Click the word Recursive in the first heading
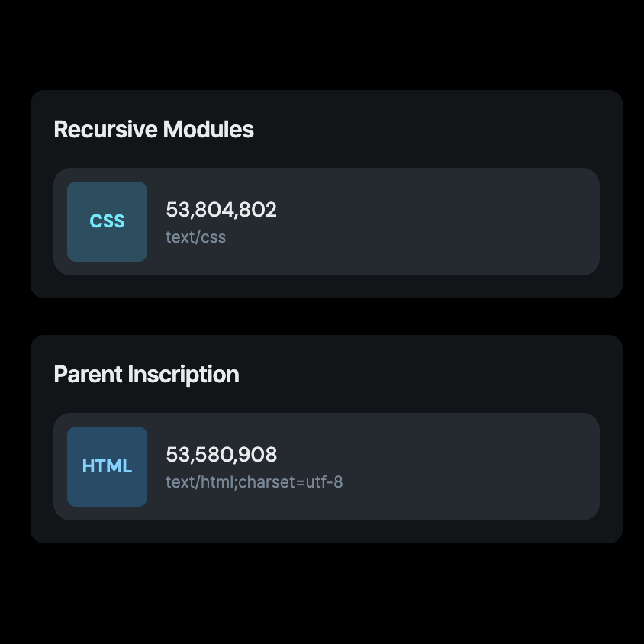Image resolution: width=644 pixels, height=644 pixels. (x=105, y=130)
